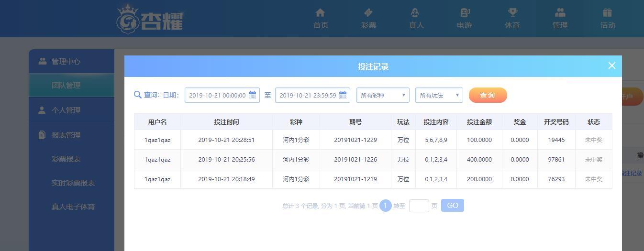Click bet amount 400.0000
The width and height of the screenshot is (644, 251).
tap(479, 160)
